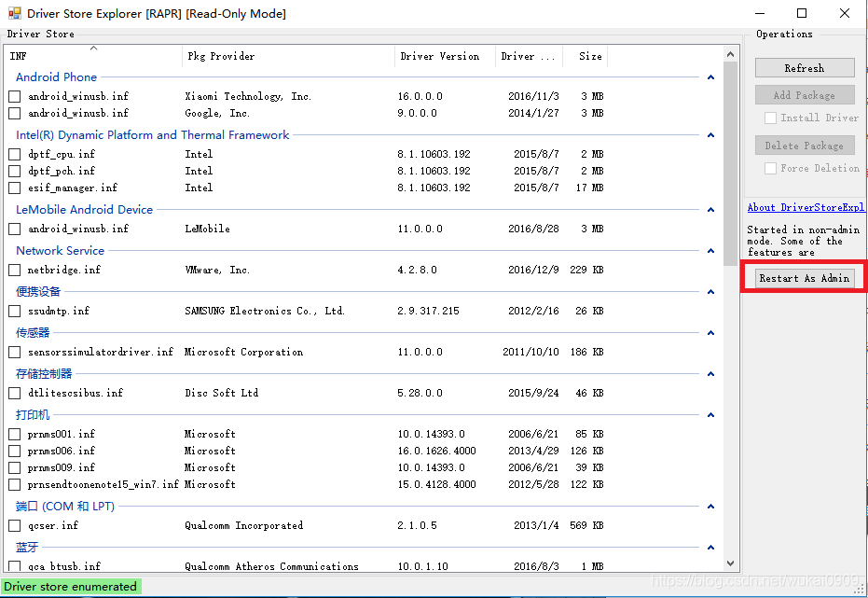Click the Driver Store Explorer title bar app icon

pyautogui.click(x=14, y=13)
